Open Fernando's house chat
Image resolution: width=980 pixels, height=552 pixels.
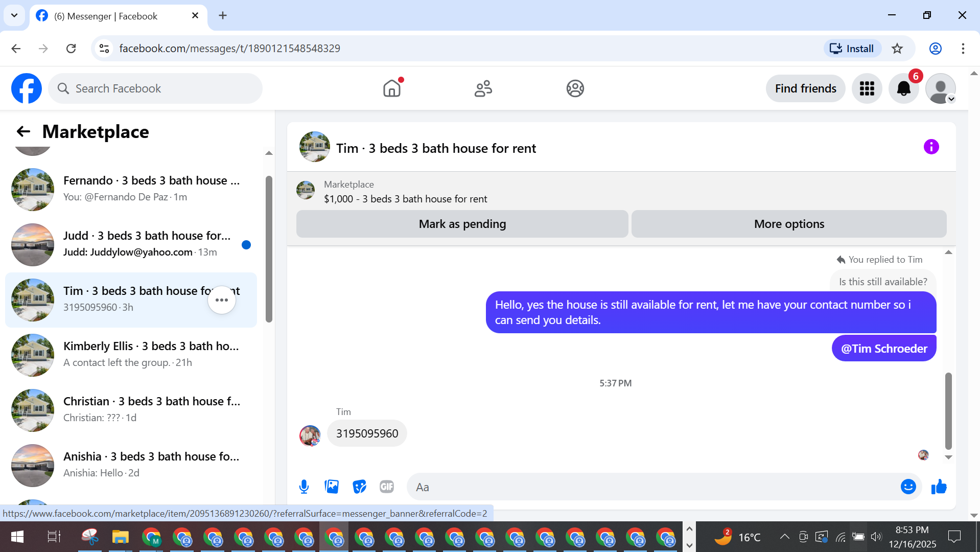131,190
